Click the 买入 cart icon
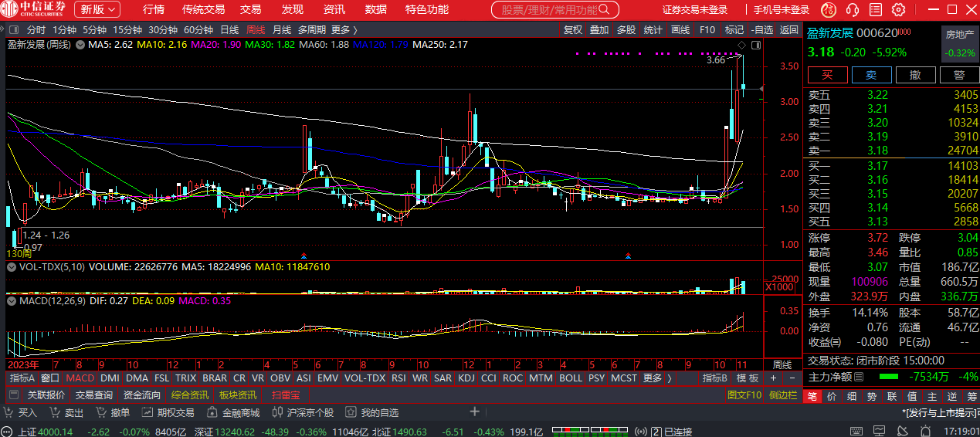This screenshot has height=437, width=980. click(x=8, y=413)
